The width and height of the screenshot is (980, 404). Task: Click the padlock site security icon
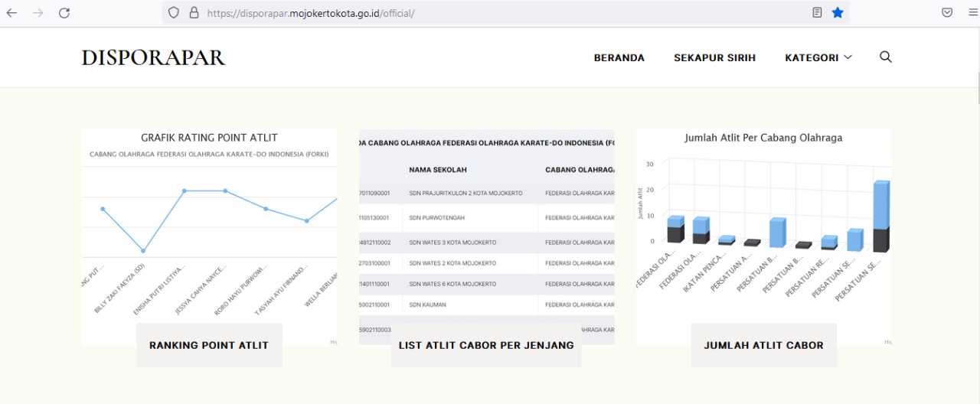pos(194,13)
